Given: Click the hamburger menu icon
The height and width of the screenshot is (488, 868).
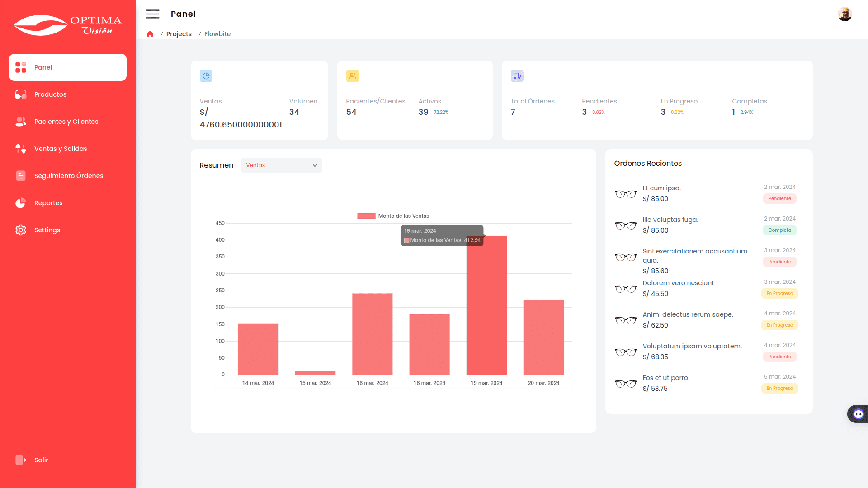Looking at the screenshot, I should pos(153,14).
